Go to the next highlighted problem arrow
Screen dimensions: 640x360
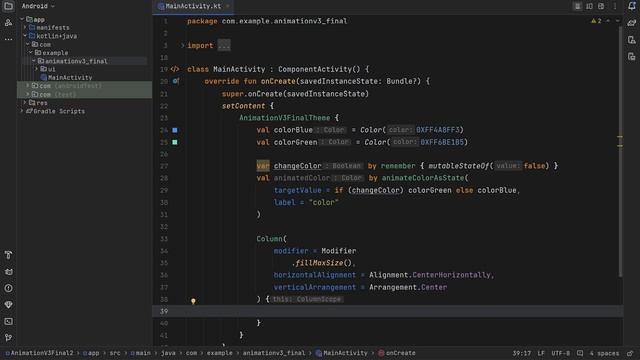pos(617,21)
